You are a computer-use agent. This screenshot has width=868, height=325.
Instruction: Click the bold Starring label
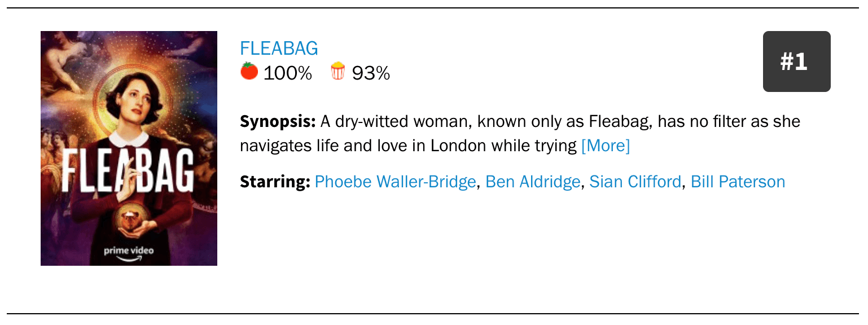click(275, 182)
